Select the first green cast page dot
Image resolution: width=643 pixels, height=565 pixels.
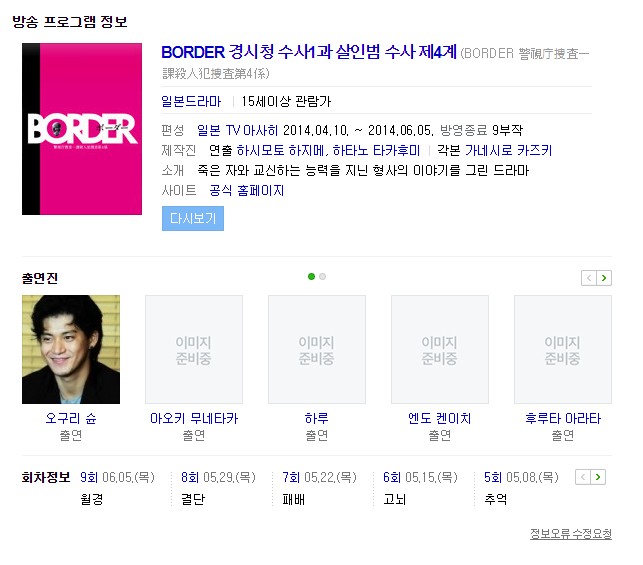pyautogui.click(x=312, y=276)
